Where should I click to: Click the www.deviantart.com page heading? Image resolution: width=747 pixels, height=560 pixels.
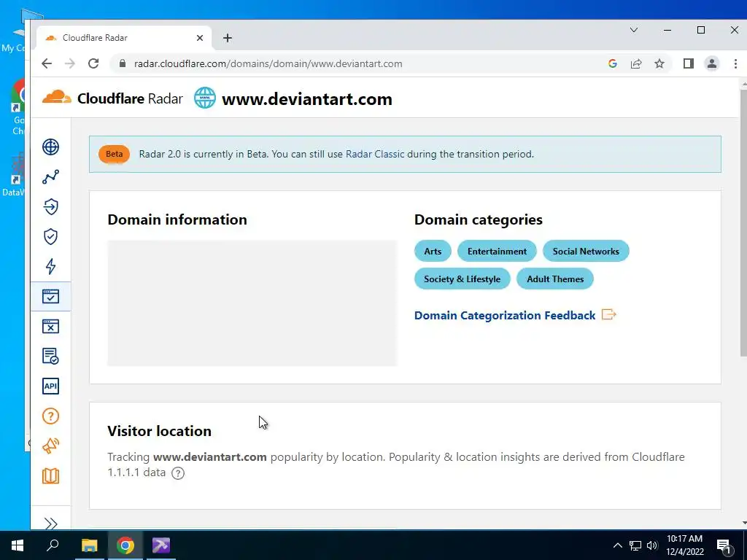tap(307, 99)
